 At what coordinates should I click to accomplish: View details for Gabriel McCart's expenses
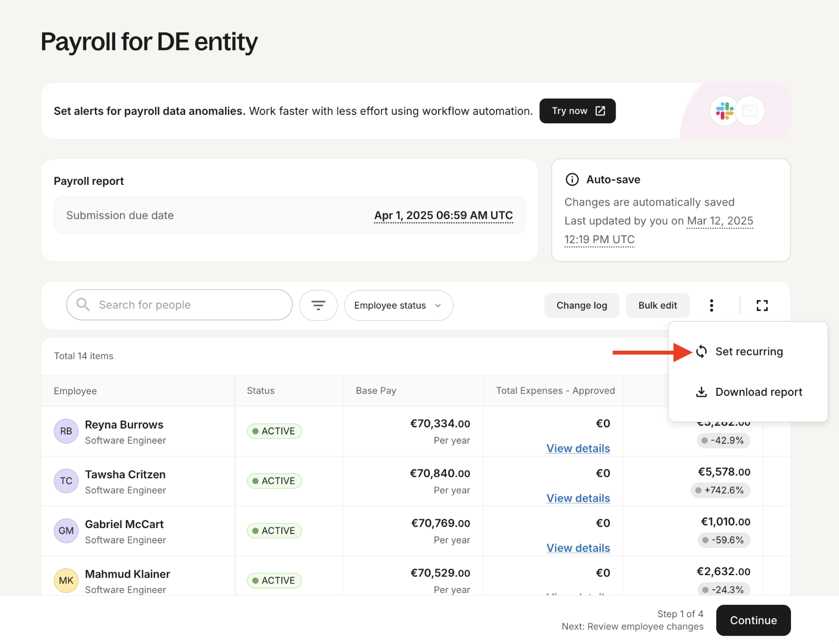pyautogui.click(x=578, y=548)
